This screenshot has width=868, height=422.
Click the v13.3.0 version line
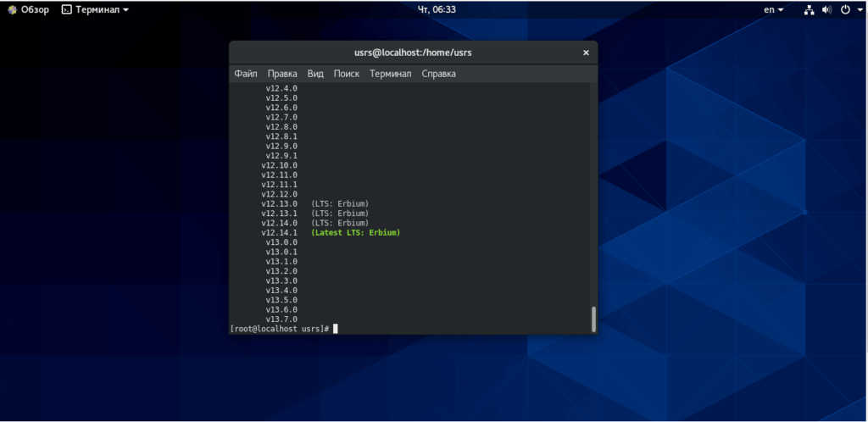pos(281,281)
